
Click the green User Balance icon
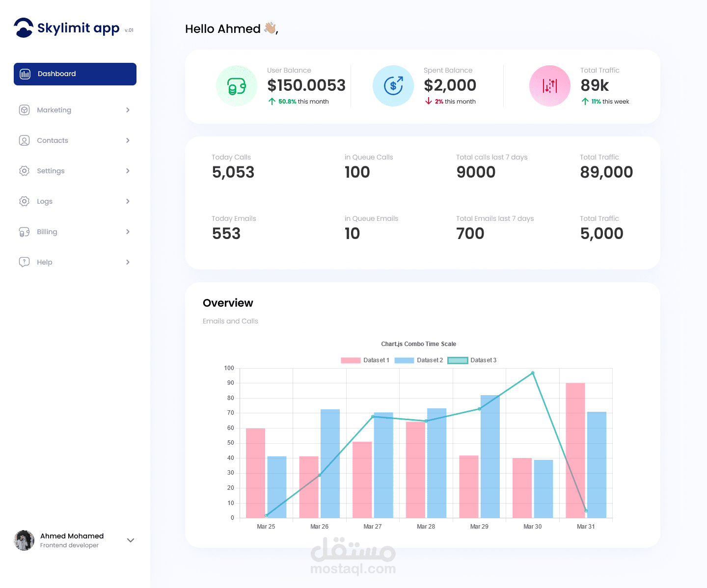237,86
